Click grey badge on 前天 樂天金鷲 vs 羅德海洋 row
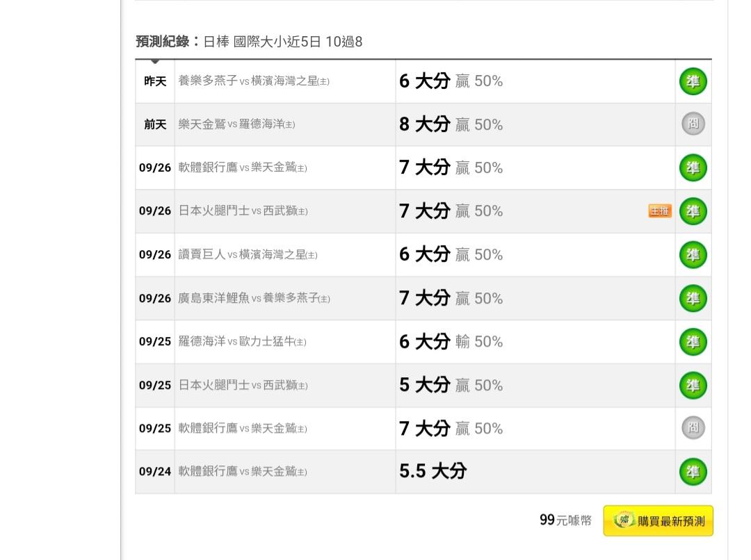751x560 pixels. 693,124
